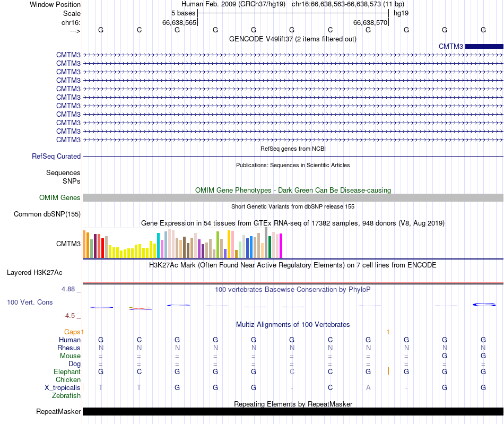The height and width of the screenshot is (424, 504).
Task: Select the 'chr16:' ruler label
Action: point(71,22)
